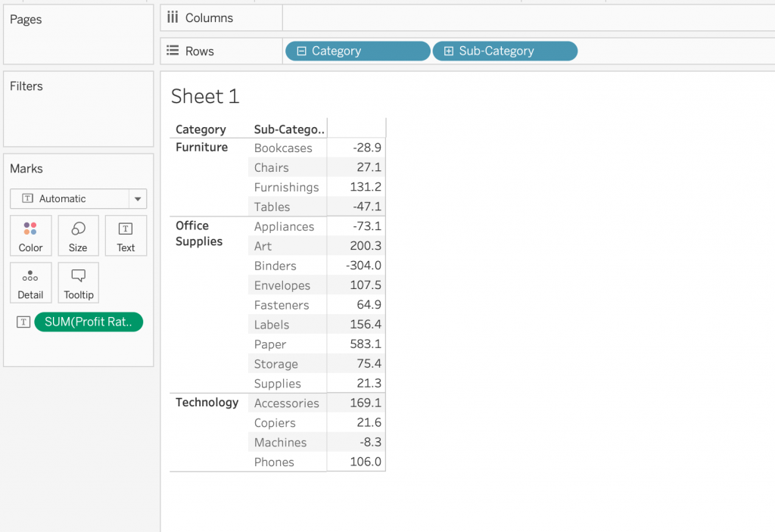Click the Sub-Category column header

[288, 129]
